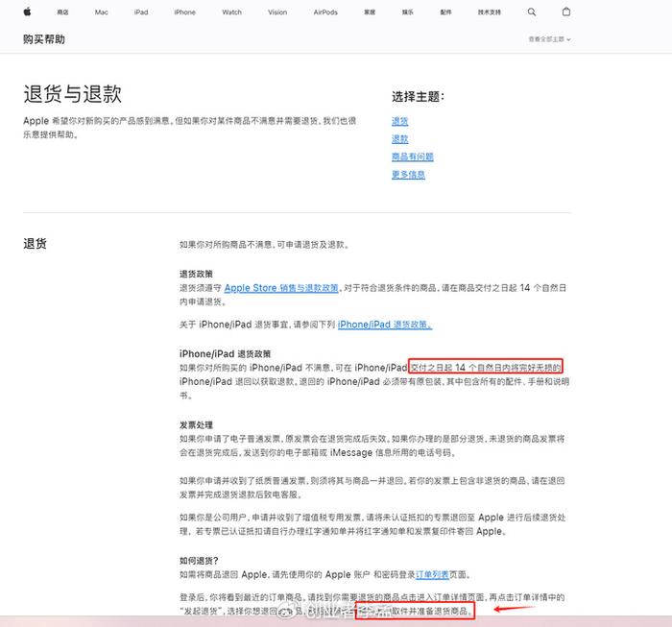Screen dimensions: 672x627
Task: Open the 技术支持 menu item
Action: pyautogui.click(x=490, y=12)
